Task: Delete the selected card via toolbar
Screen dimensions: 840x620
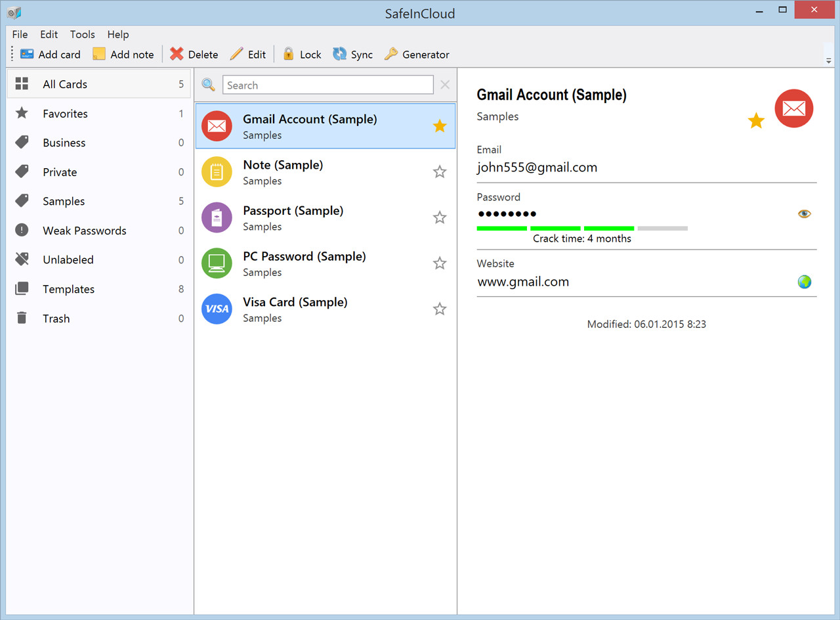Action: pyautogui.click(x=194, y=55)
